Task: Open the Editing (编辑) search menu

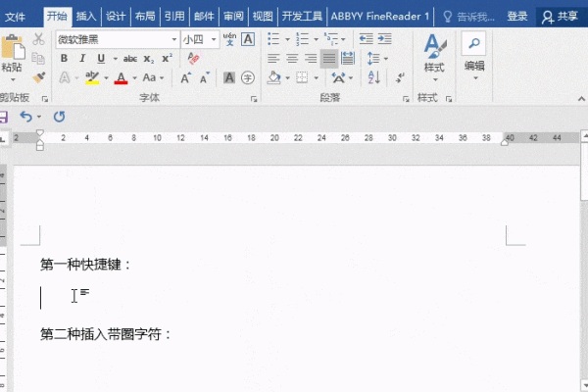Action: click(x=474, y=56)
